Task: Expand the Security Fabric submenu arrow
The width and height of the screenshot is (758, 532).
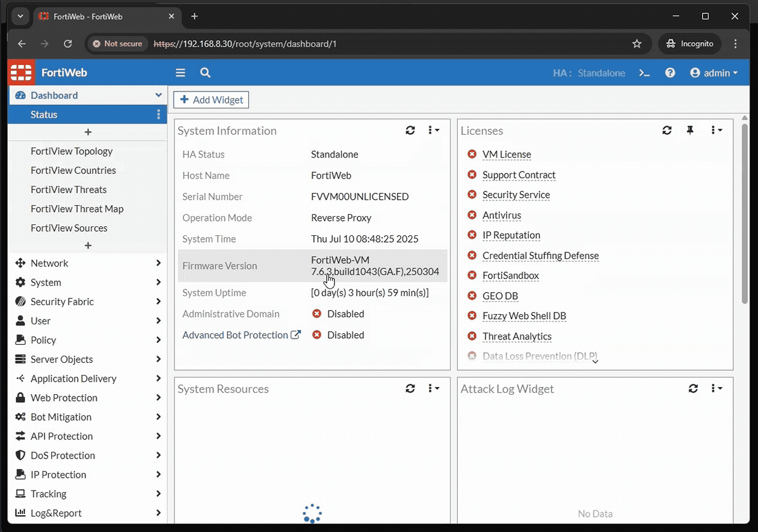Action: pyautogui.click(x=159, y=302)
